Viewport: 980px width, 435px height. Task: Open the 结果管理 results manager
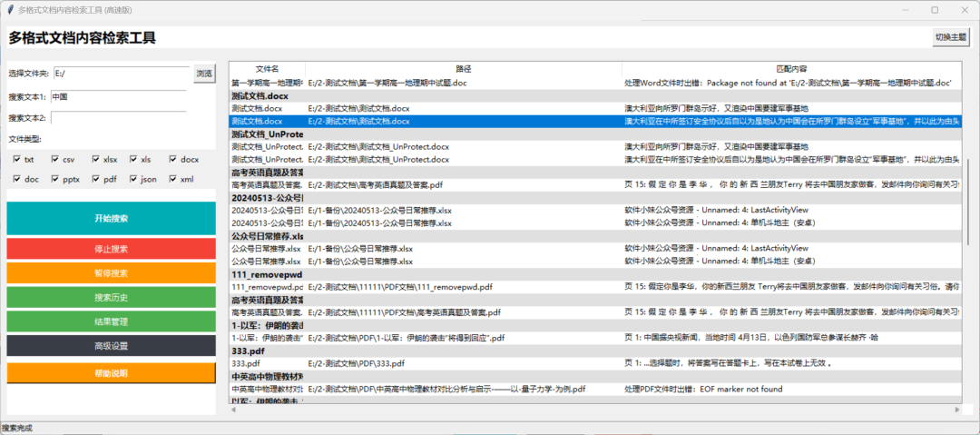tap(111, 321)
